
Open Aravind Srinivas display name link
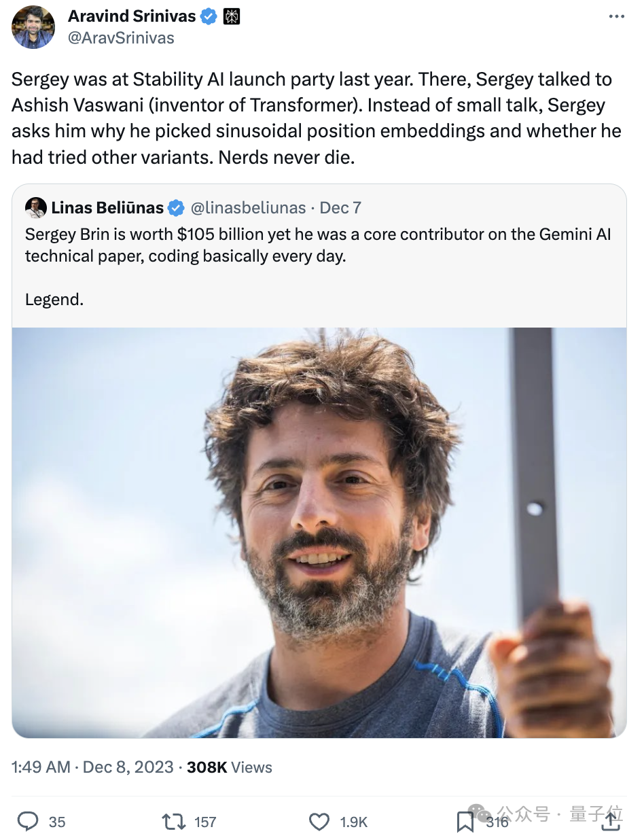tap(132, 16)
